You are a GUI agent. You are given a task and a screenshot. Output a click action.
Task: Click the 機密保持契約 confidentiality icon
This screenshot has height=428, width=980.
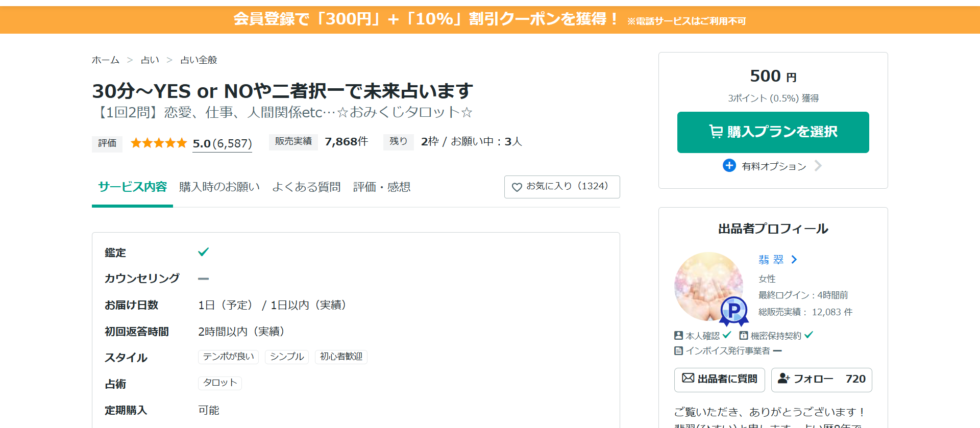744,336
